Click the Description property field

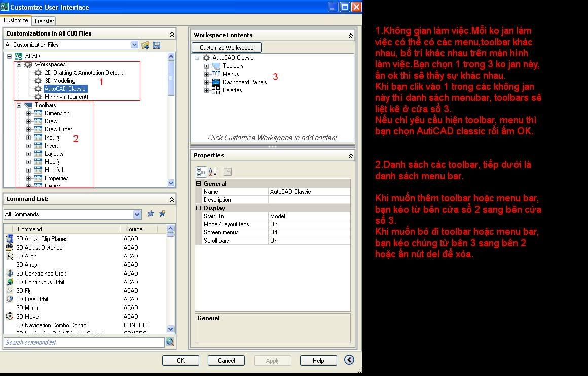tap(309, 200)
